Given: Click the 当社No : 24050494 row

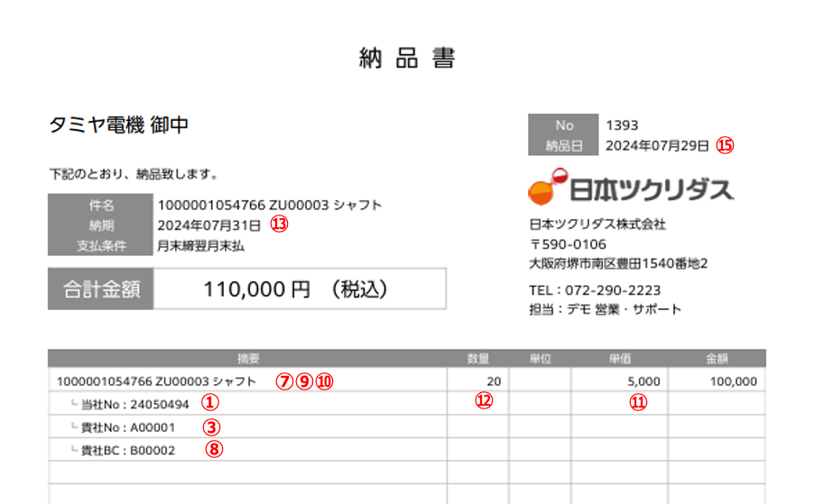Looking at the screenshot, I should (135, 404).
